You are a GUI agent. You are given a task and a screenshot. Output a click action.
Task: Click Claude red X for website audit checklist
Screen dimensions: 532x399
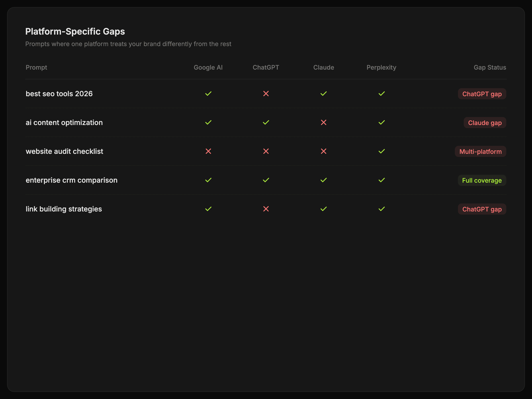[323, 151]
